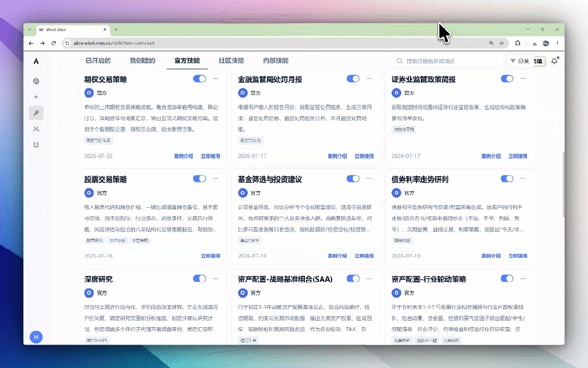The image size is (588, 368).
Task: Reload the page
Action: point(53,43)
